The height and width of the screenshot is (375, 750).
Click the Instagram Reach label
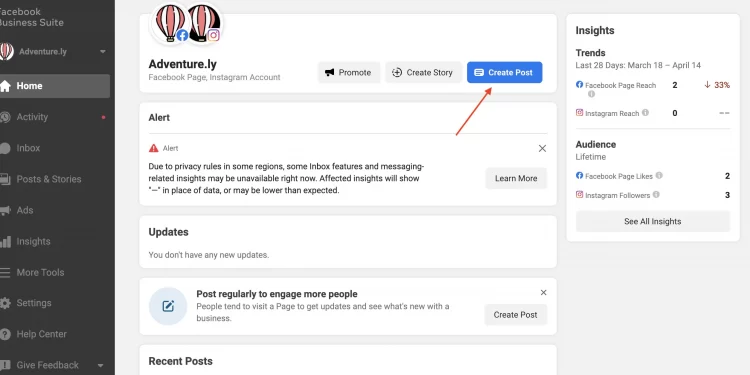[x=612, y=113]
